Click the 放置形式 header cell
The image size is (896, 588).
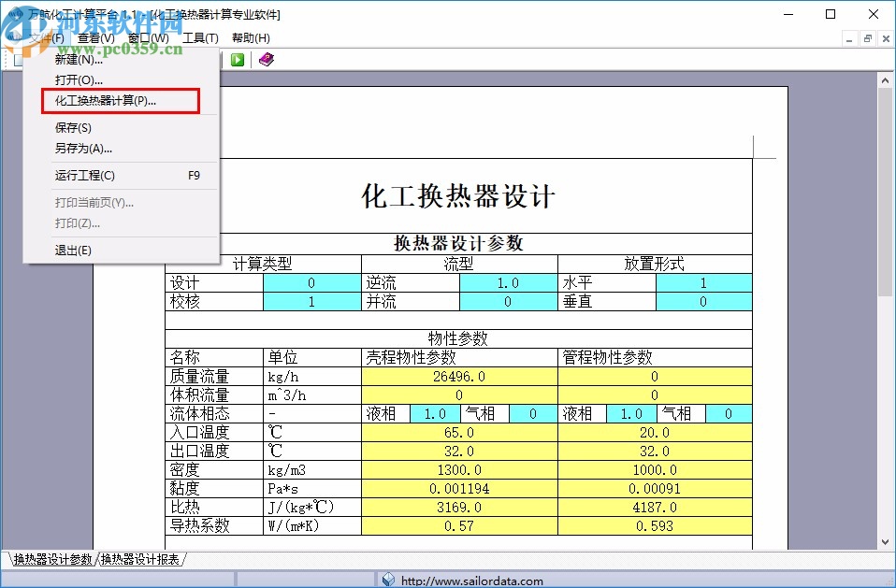click(655, 265)
